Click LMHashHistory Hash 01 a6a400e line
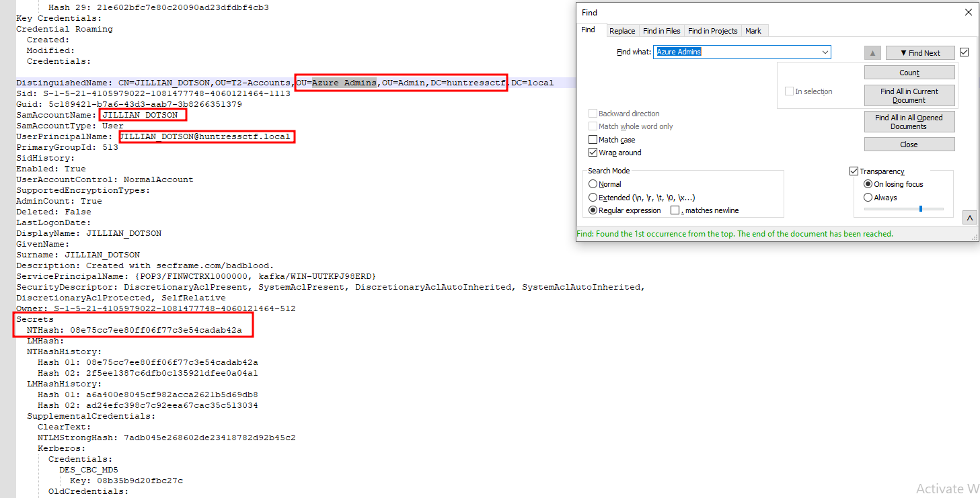 click(148, 395)
